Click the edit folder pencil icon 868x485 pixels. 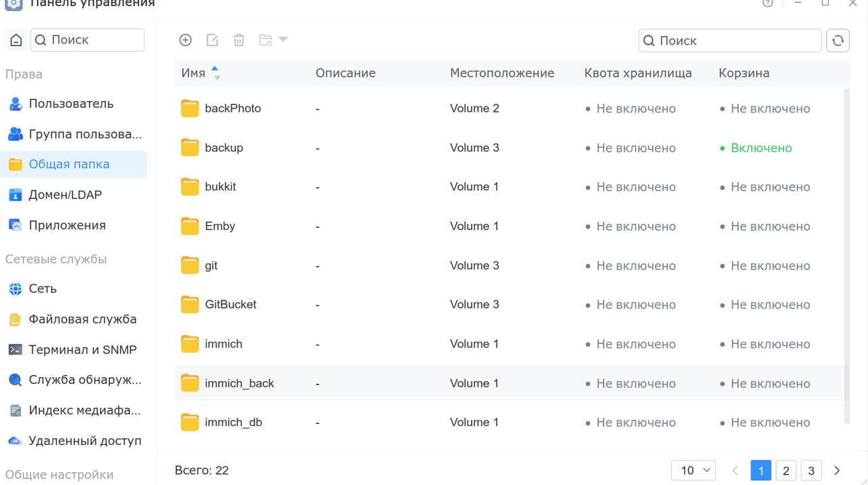click(x=212, y=40)
